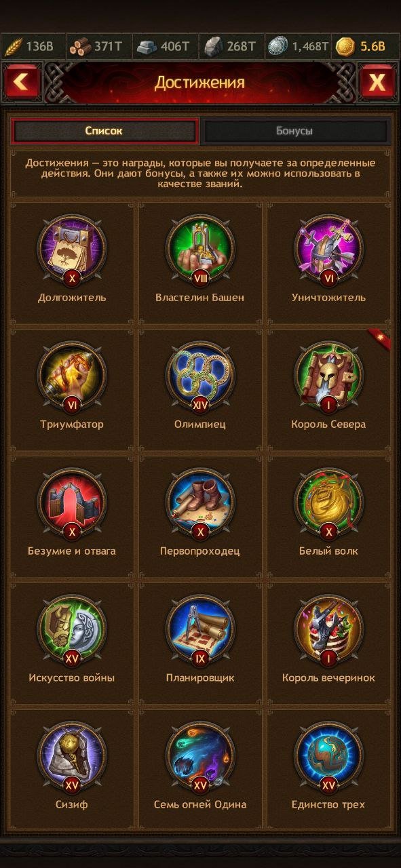Tap the Король вечеринок cake icon
Viewport: 401px width, 868px height.
click(328, 629)
